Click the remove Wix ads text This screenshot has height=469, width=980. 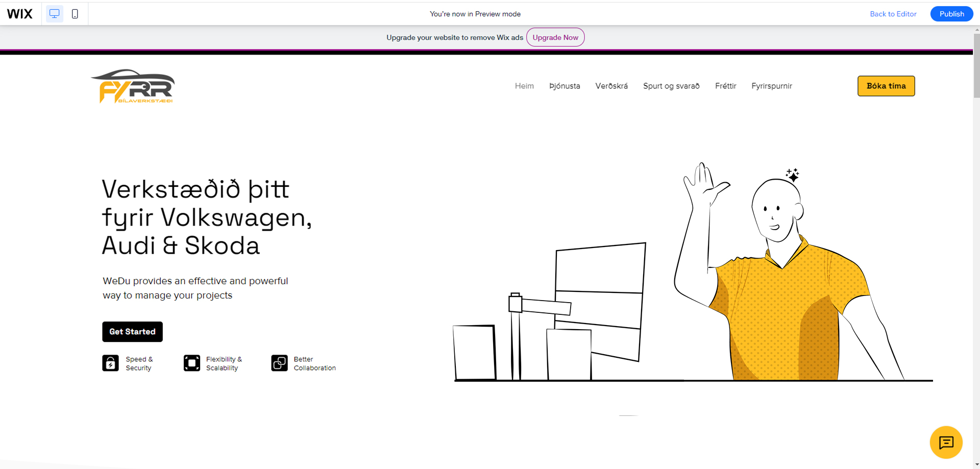(x=455, y=37)
